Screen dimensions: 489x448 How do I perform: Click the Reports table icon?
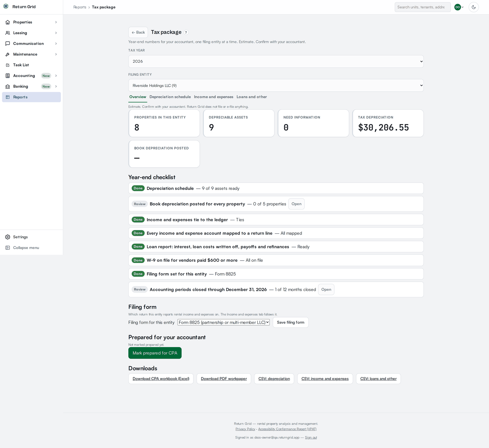tap(8, 97)
